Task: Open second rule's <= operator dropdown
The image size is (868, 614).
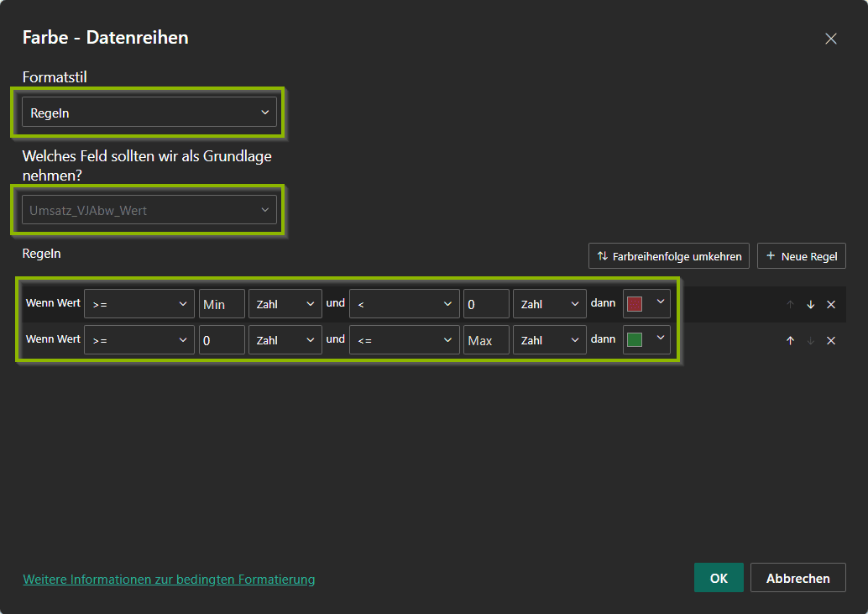Action: point(404,340)
